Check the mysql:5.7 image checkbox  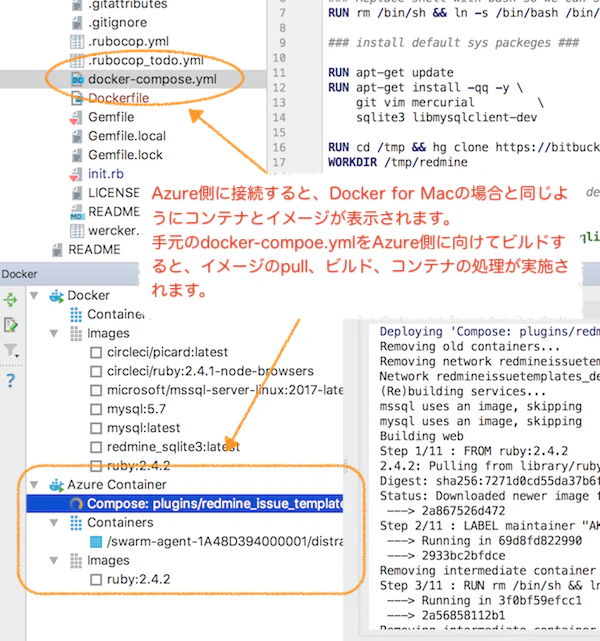(x=96, y=409)
